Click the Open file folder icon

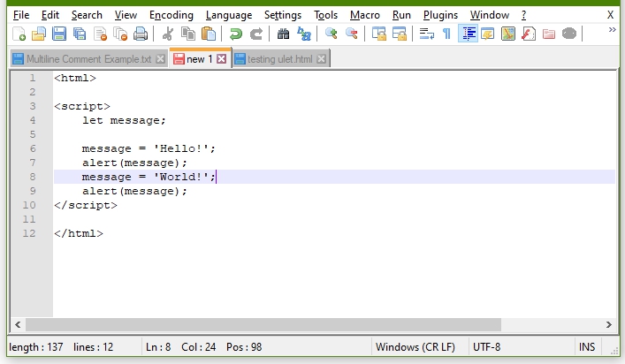39,34
